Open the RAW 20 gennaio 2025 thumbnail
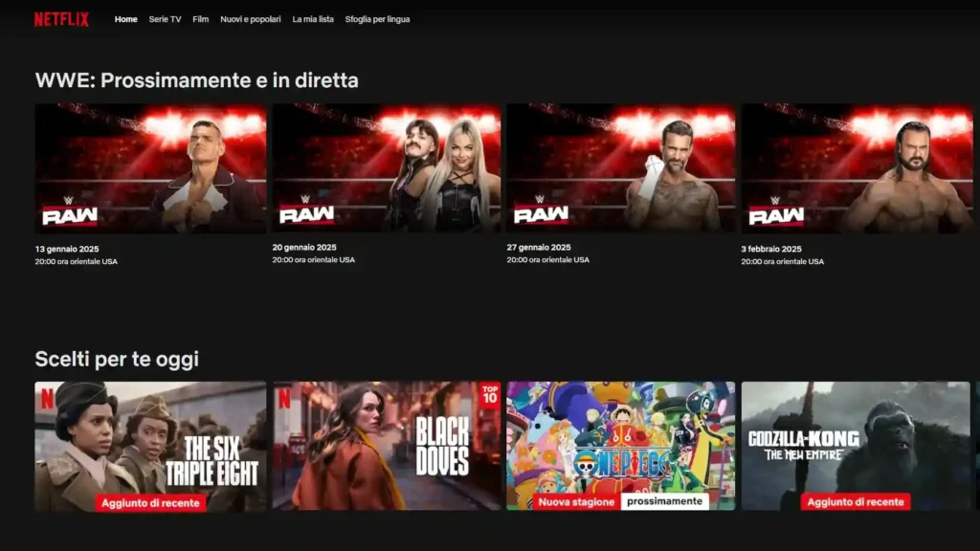Screen dimensions: 980x551 pos(387,167)
